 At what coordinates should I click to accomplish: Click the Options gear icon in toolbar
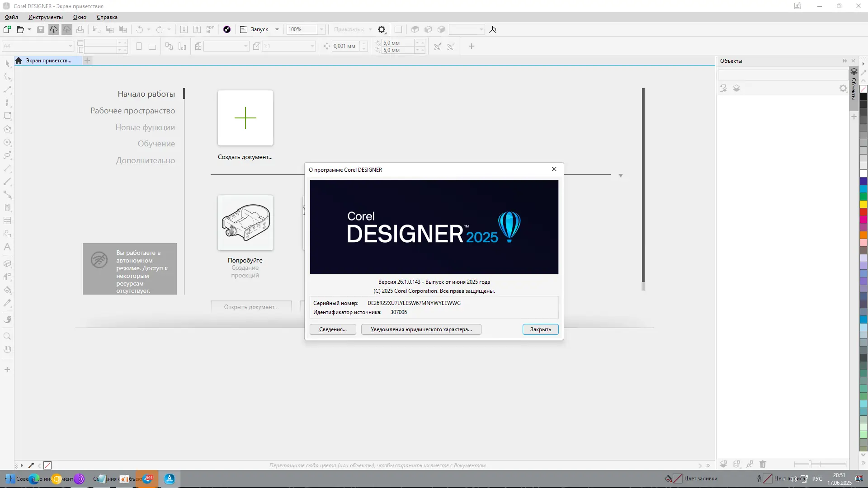(382, 29)
